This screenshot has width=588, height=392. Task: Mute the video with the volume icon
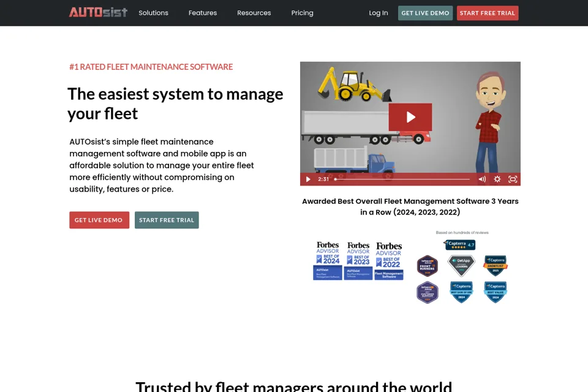coord(482,179)
